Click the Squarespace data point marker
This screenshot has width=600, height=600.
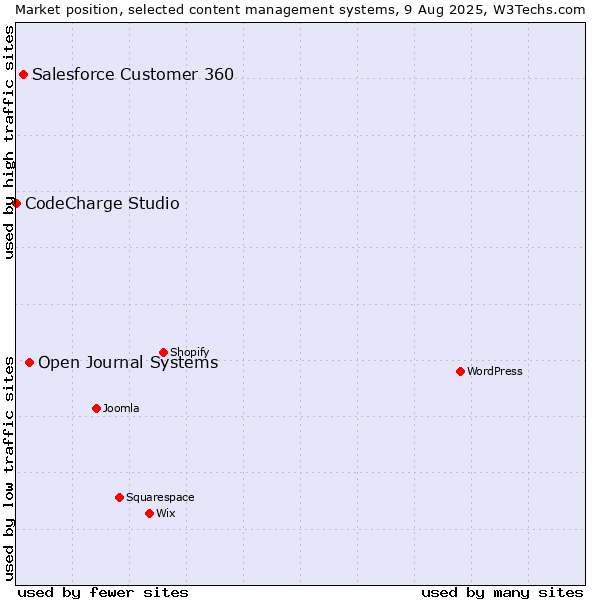[x=119, y=497]
